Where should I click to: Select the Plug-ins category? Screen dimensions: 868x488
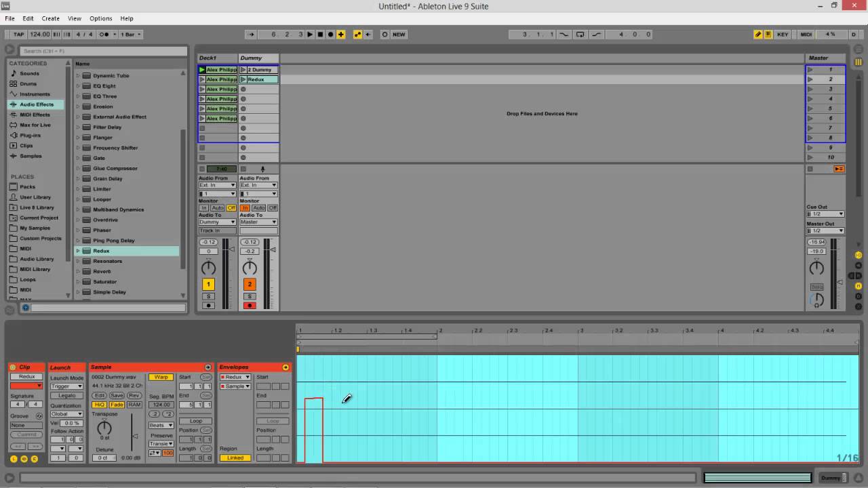pyautogui.click(x=30, y=135)
